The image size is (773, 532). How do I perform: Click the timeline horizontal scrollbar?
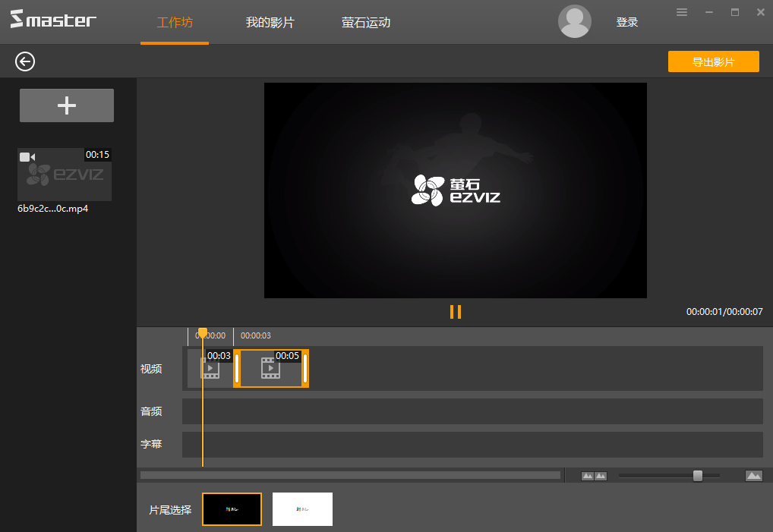point(350,476)
